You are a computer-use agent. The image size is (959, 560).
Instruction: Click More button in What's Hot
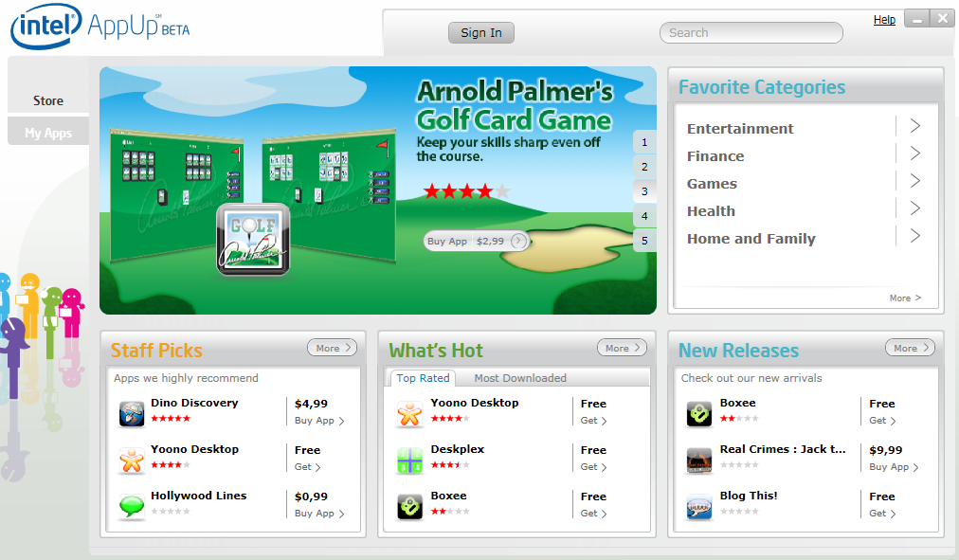(x=622, y=348)
